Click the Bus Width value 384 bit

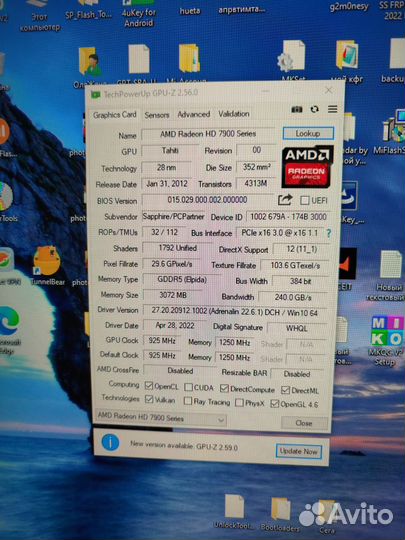(300, 281)
